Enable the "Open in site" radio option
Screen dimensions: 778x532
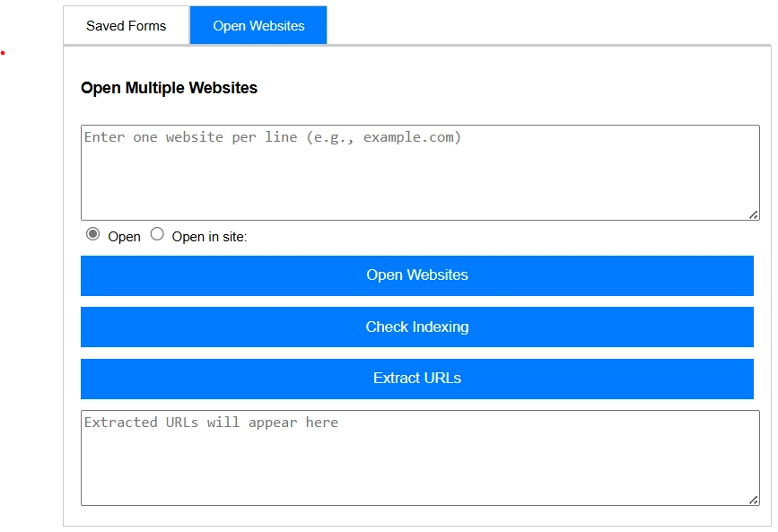pyautogui.click(x=157, y=234)
